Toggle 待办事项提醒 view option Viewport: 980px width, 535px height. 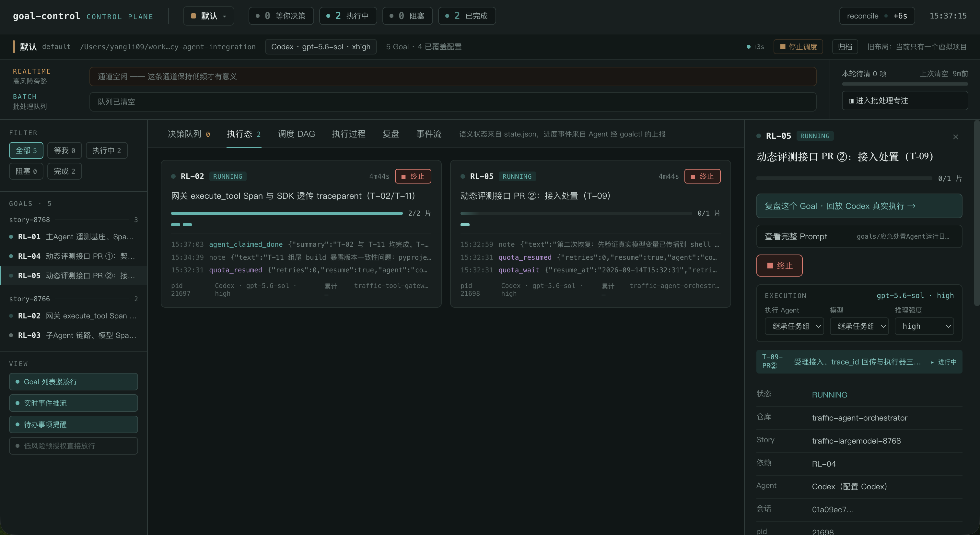coord(74,424)
